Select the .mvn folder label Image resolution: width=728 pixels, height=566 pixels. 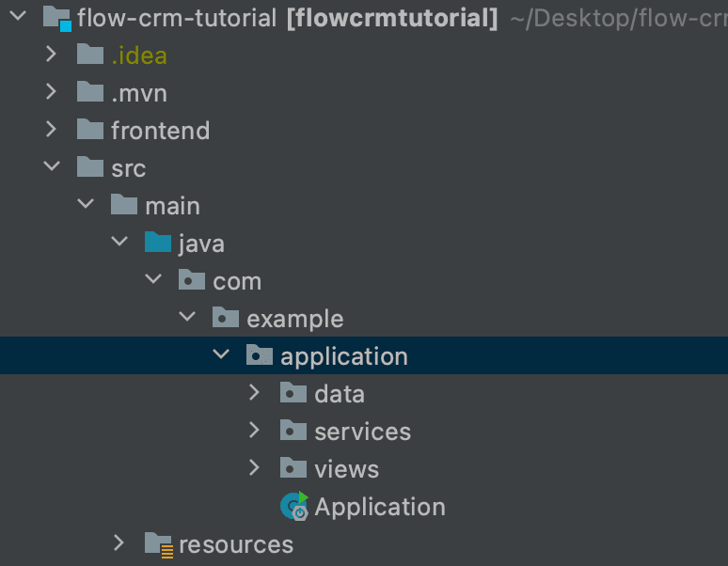click(x=139, y=93)
